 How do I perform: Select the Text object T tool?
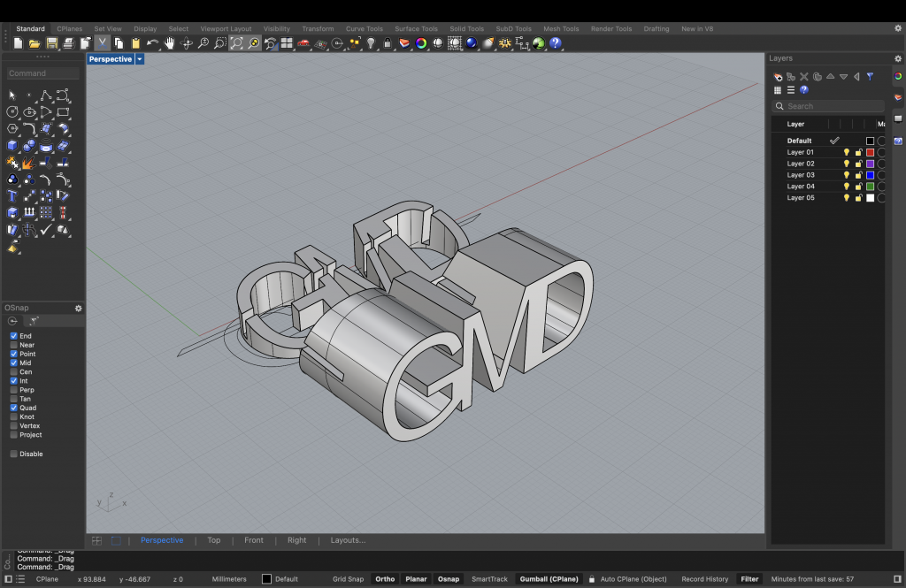(12, 196)
